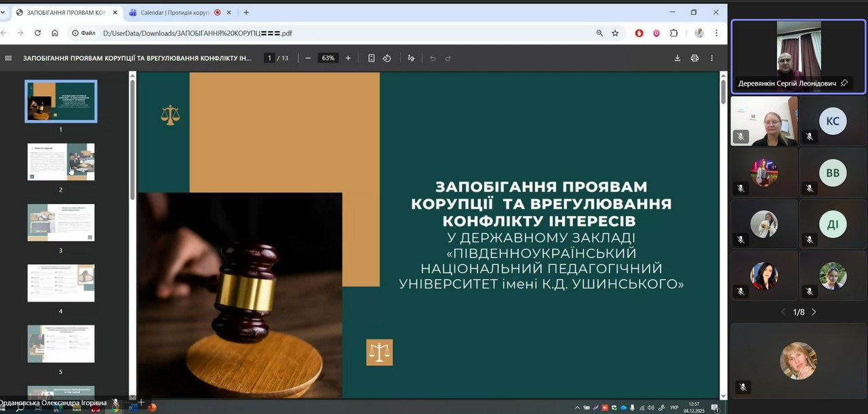Bookmark this page with star icon

tap(615, 33)
